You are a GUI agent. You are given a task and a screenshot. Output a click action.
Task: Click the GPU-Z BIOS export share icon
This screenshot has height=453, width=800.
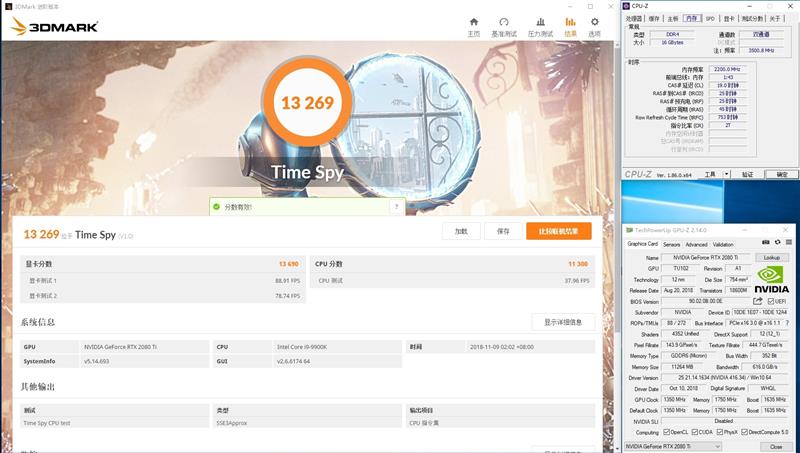point(757,301)
